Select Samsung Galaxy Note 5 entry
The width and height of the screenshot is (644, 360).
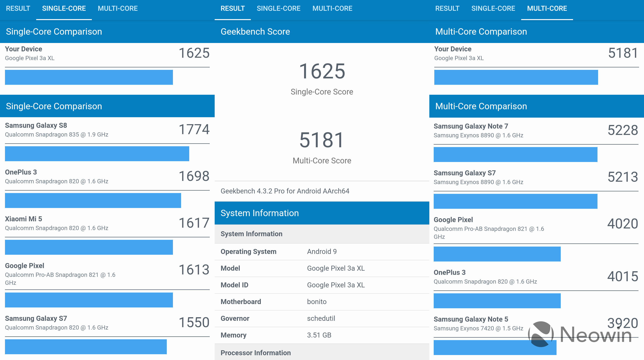[x=536, y=335]
